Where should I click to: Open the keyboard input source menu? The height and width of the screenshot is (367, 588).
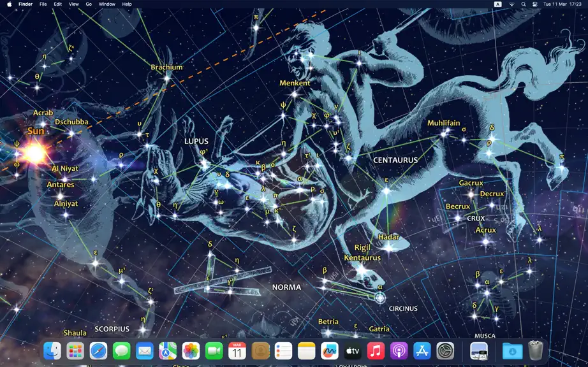(x=497, y=4)
